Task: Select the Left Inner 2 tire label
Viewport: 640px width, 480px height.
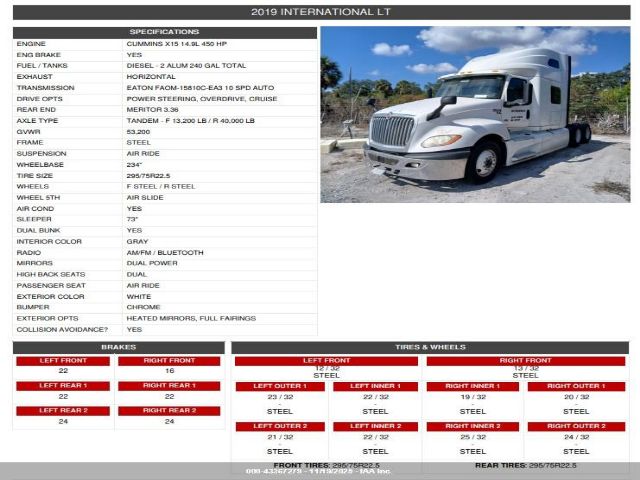Action: click(x=375, y=426)
